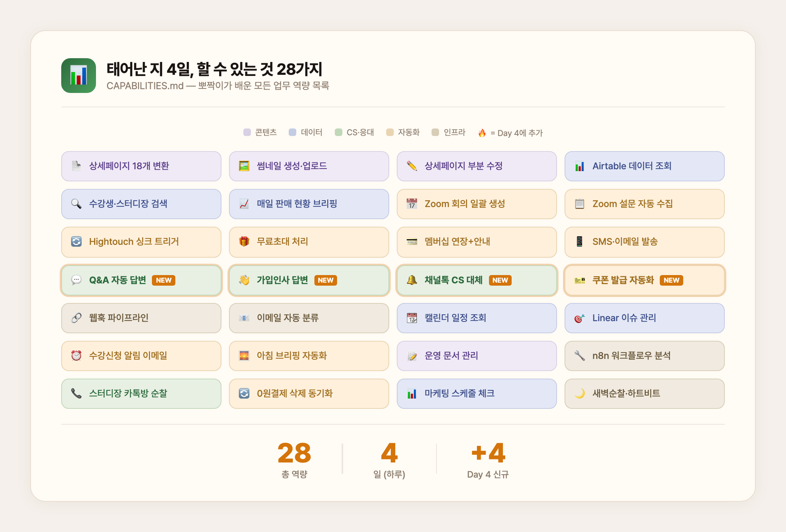Toggle the 콘텐츠 legend dot

pyautogui.click(x=247, y=132)
